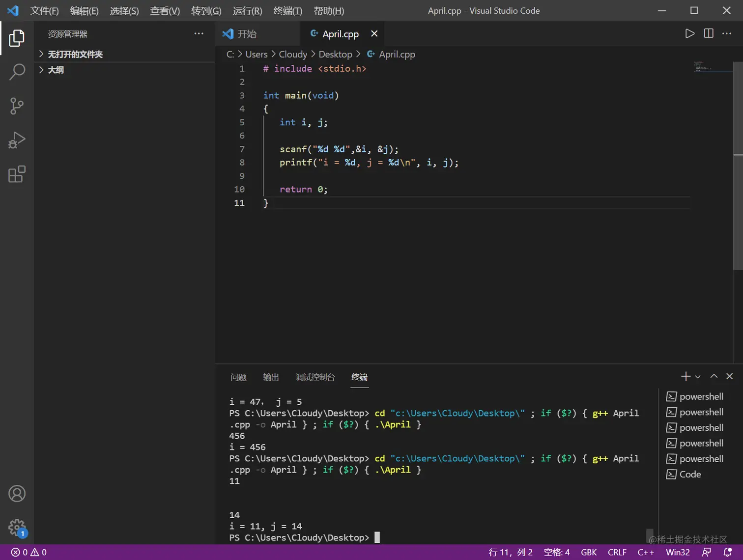
Task: Expand the 大纲 outline section
Action: click(x=56, y=70)
